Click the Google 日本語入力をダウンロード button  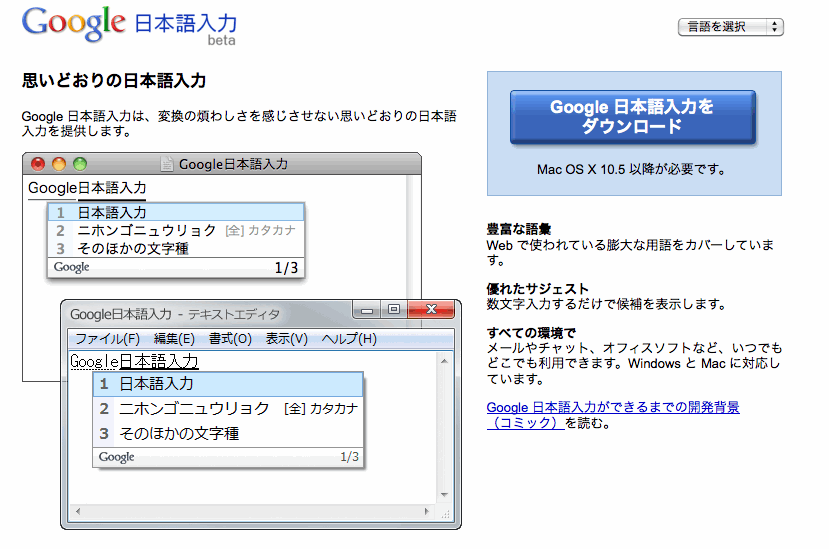[x=632, y=117]
